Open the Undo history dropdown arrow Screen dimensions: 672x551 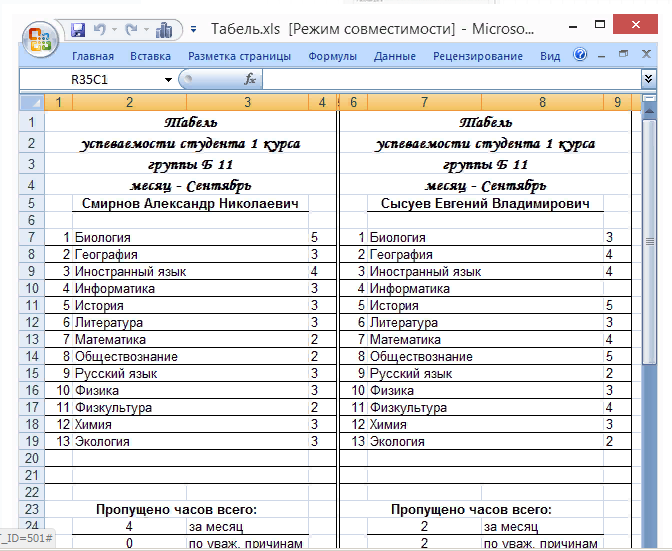[x=115, y=30]
